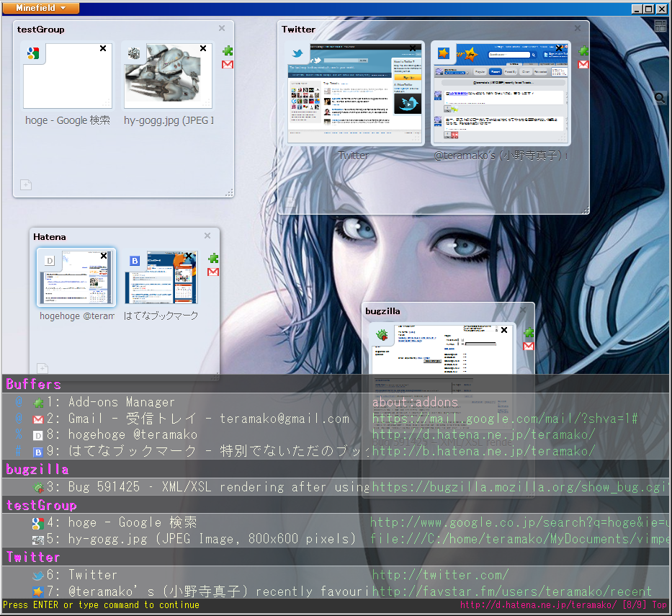Close the Hatena tab group
This screenshot has width=672, height=616.
click(207, 236)
